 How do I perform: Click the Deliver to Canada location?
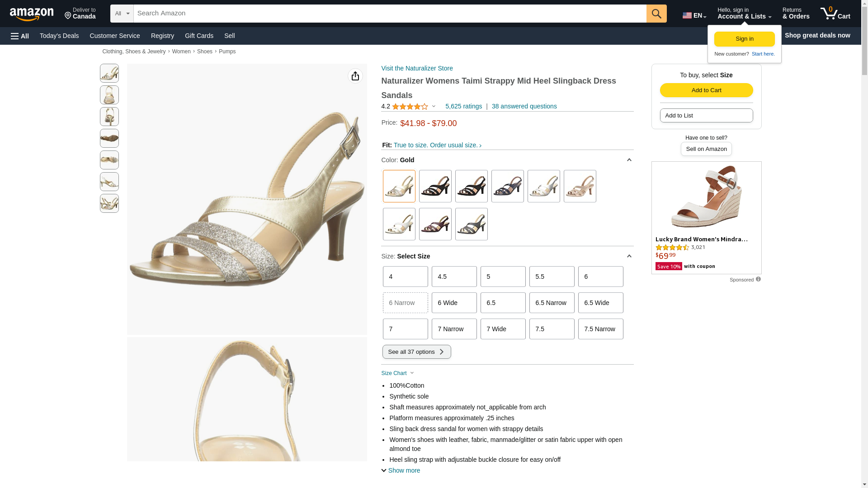pos(80,14)
